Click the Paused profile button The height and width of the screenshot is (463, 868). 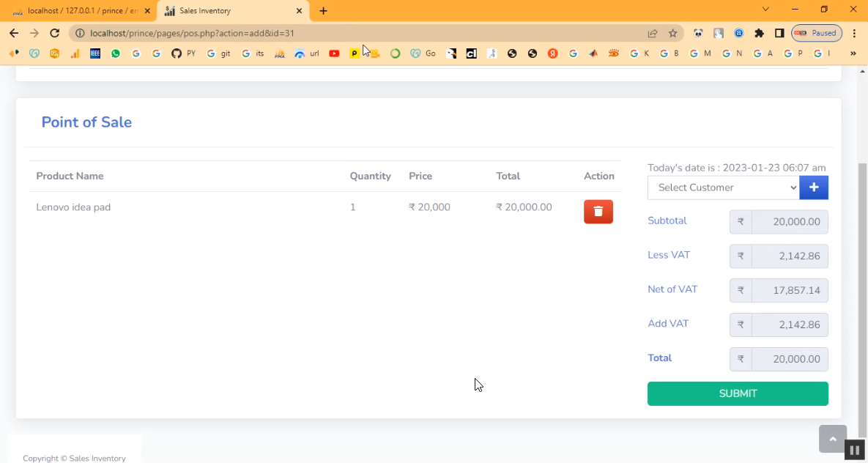click(817, 33)
